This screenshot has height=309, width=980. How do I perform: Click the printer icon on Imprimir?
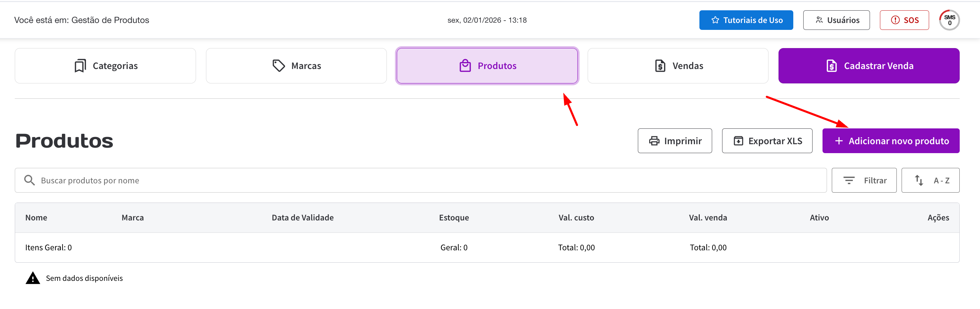click(654, 141)
